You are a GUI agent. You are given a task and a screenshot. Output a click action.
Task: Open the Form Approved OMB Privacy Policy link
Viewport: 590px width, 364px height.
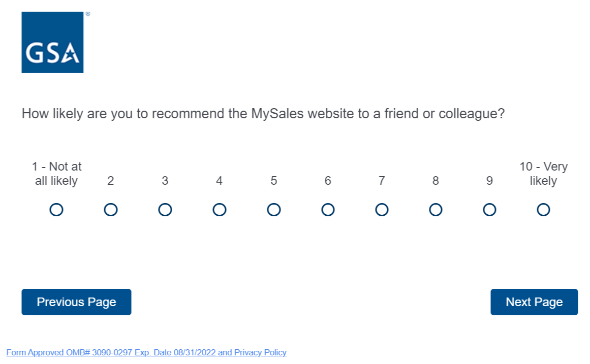[x=146, y=352]
